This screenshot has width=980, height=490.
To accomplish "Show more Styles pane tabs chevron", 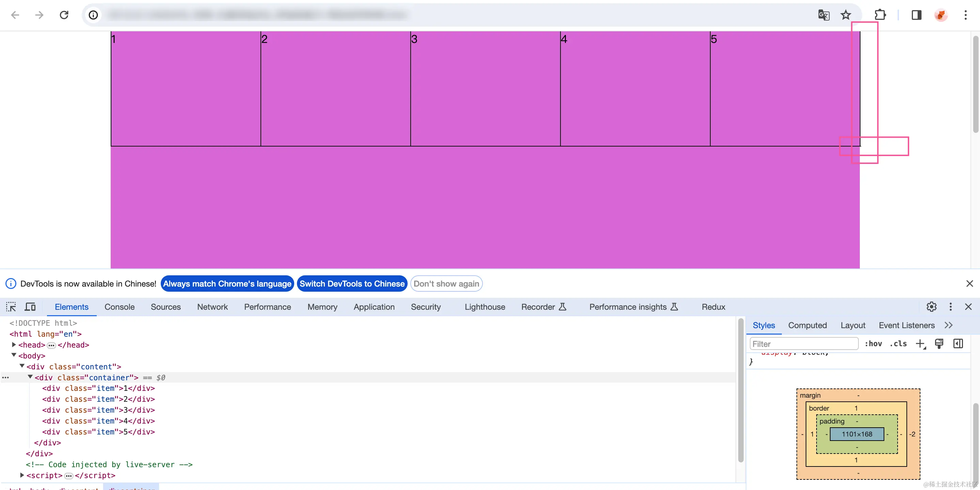I will [x=948, y=325].
